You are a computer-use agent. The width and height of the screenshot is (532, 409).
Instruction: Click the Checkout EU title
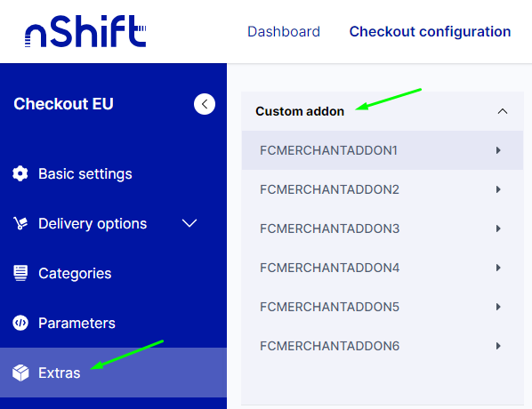[63, 104]
